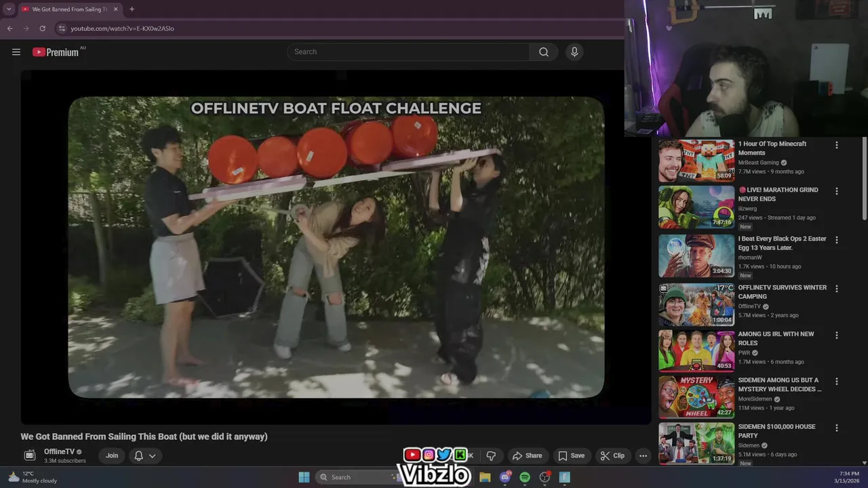
Task: Open 'SIDEMEN $100,000 HOUSE PARTY' thumbnail
Action: [x=696, y=443]
